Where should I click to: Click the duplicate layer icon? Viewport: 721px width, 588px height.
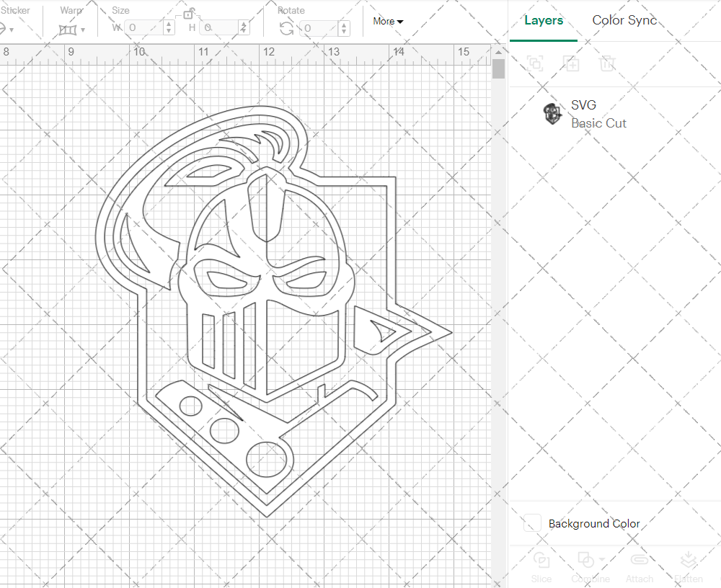point(572,63)
